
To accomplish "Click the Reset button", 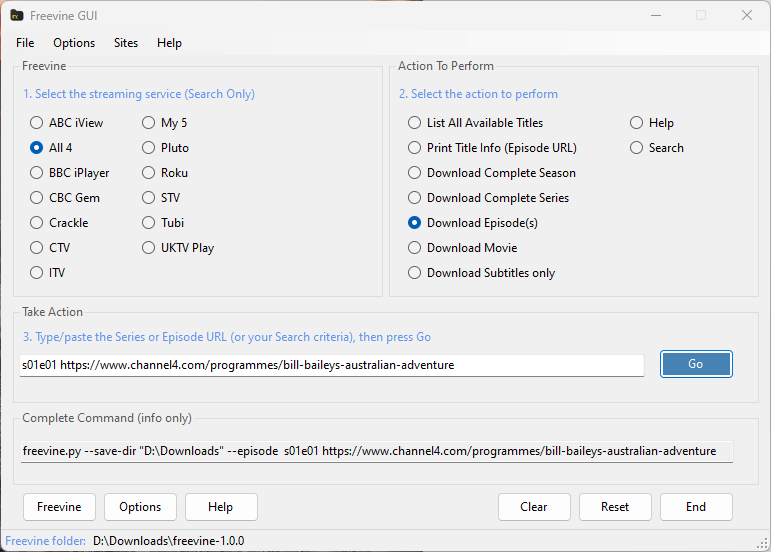I will click(615, 507).
